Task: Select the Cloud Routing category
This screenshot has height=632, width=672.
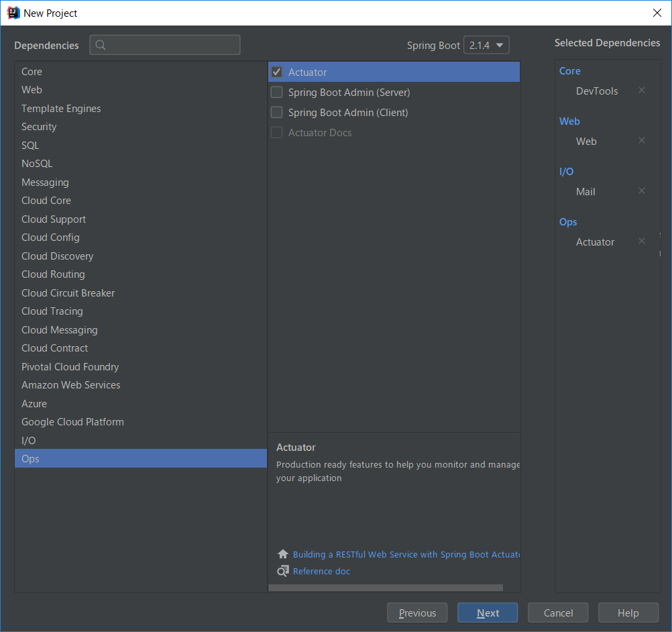Action: coord(141,274)
